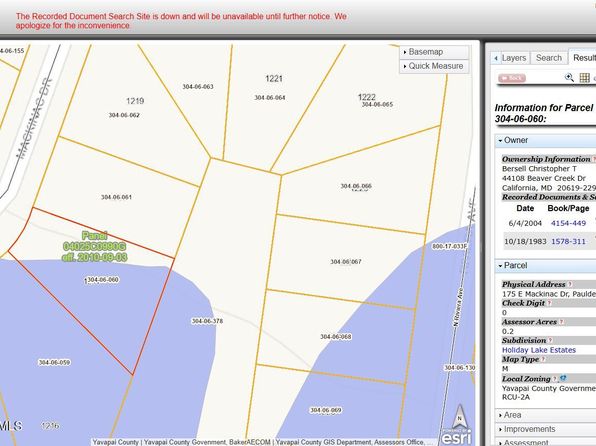The width and height of the screenshot is (596, 446).
Task: Click help icon beside Local Zoning
Action: pyautogui.click(x=555, y=379)
